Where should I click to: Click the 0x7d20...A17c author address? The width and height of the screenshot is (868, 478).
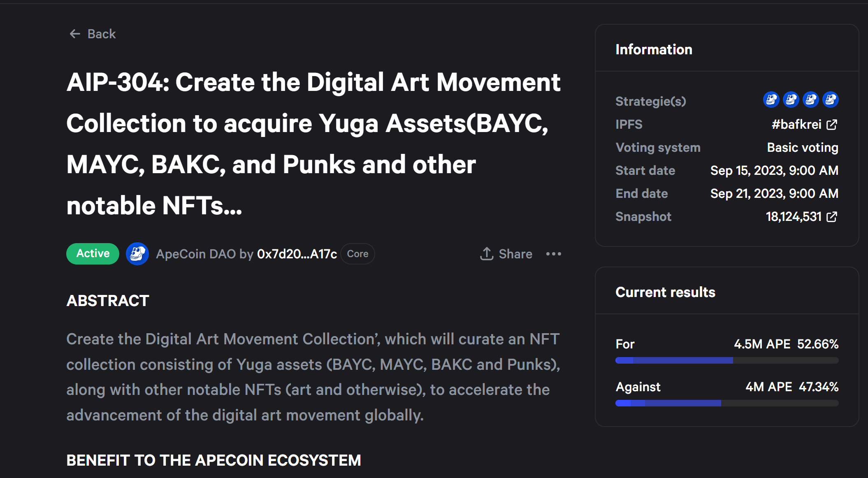pos(297,254)
